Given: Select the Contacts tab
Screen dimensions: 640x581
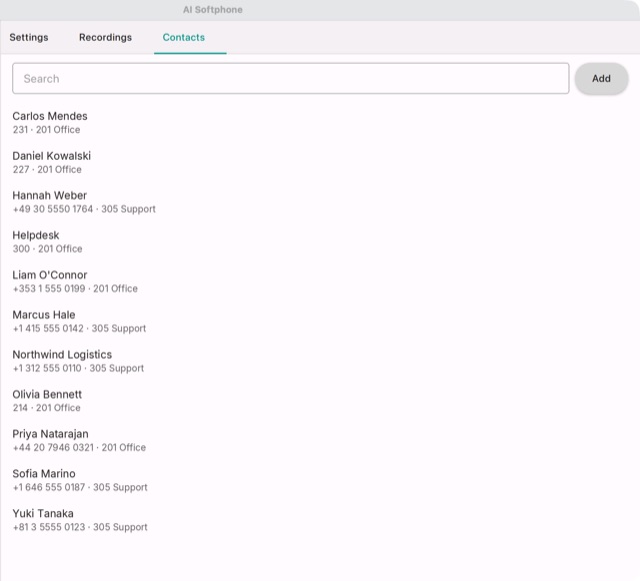Looking at the screenshot, I should (184, 37).
